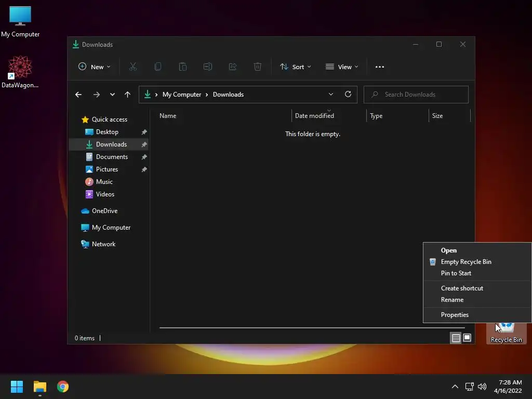Image resolution: width=532 pixels, height=399 pixels.
Task: Click the pin icon beside Documents
Action: point(144,157)
